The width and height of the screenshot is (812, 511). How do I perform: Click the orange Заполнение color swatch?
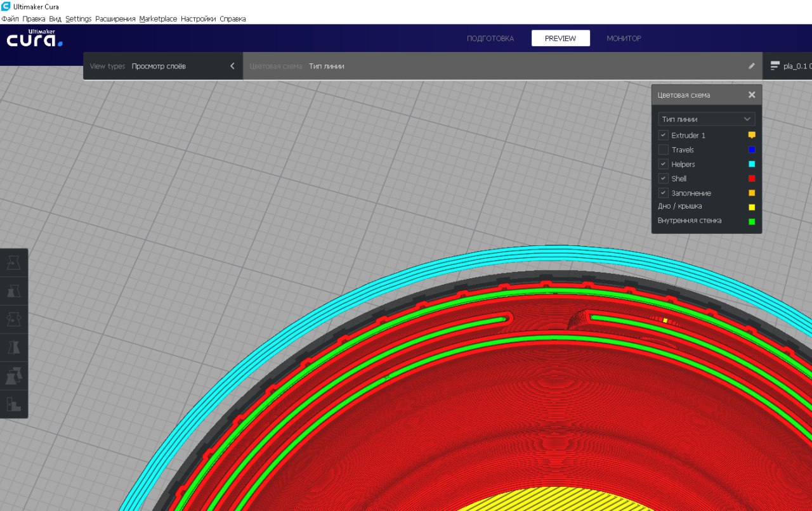coord(752,193)
